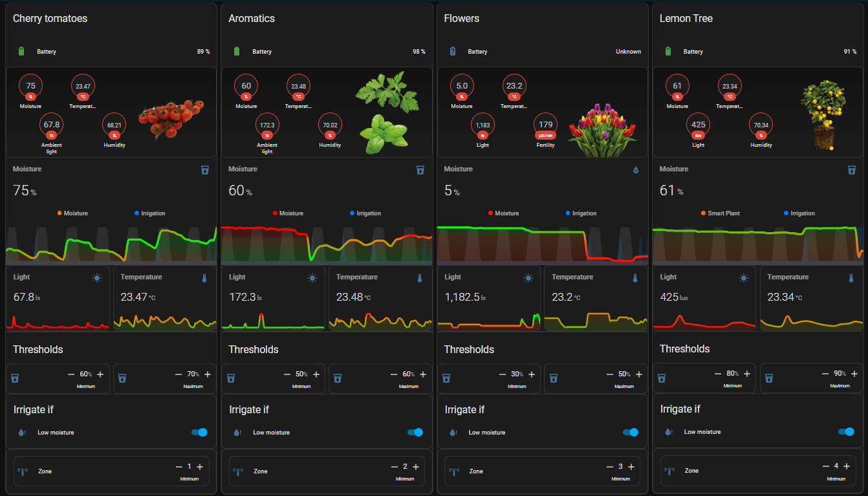Increase Flowers maximum threshold 50%
The image size is (868, 496).
(639, 374)
